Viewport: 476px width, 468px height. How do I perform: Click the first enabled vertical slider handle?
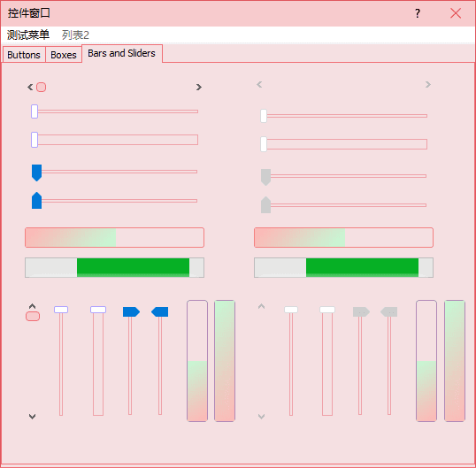(x=61, y=310)
